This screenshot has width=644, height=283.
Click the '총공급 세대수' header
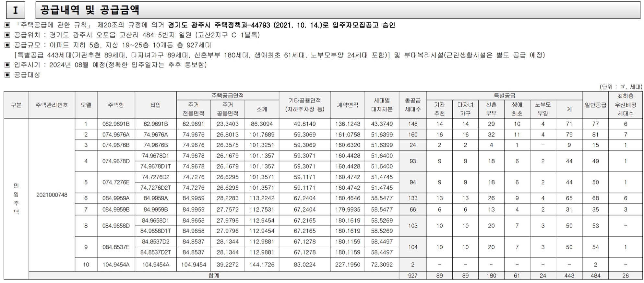point(413,105)
